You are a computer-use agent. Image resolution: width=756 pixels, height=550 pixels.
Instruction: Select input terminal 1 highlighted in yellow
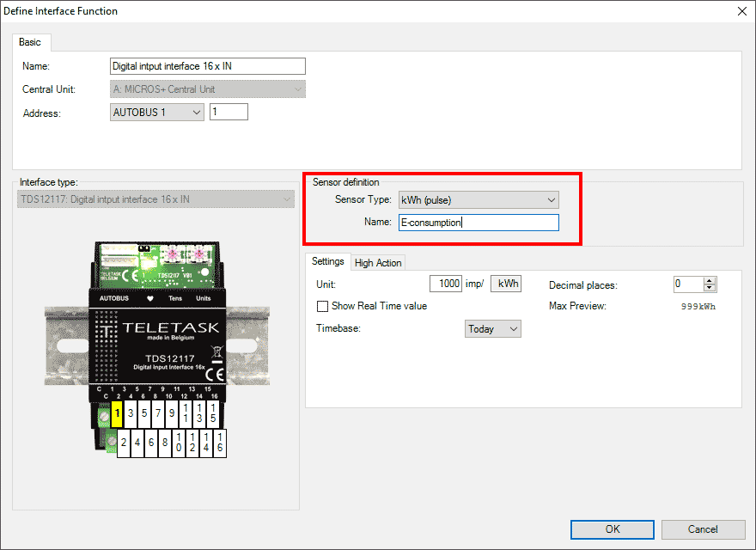[x=118, y=413]
